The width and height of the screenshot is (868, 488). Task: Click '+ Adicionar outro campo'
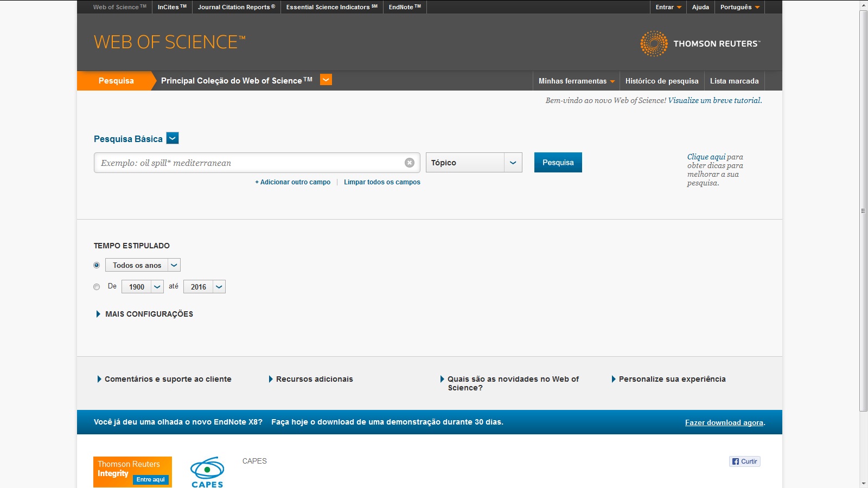click(x=293, y=182)
